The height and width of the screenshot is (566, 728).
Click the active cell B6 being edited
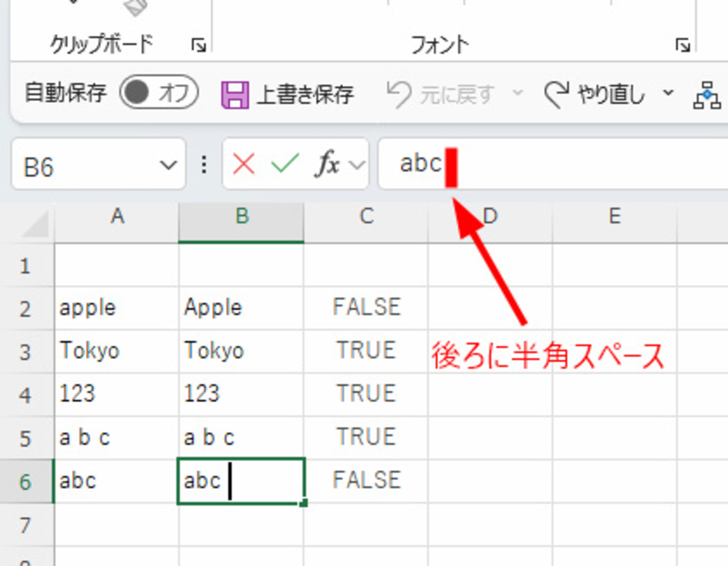click(241, 481)
